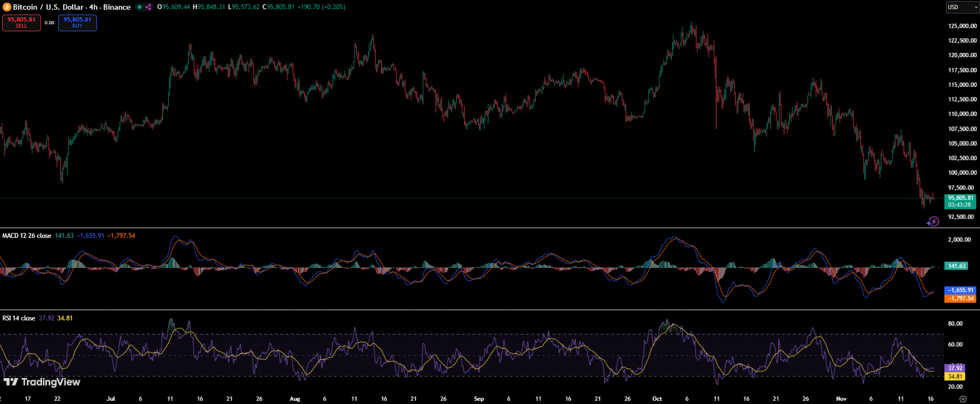Click the 110,000.00 price axis label
The height and width of the screenshot is (404, 980).
click(x=962, y=114)
